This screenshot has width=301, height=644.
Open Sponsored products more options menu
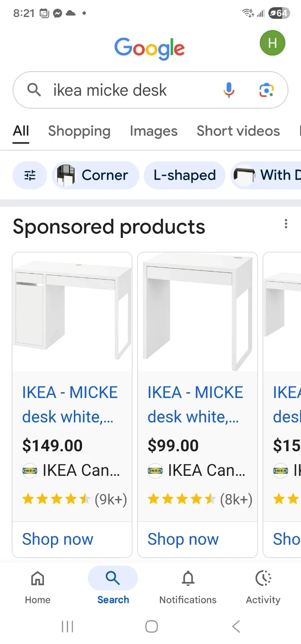click(286, 224)
